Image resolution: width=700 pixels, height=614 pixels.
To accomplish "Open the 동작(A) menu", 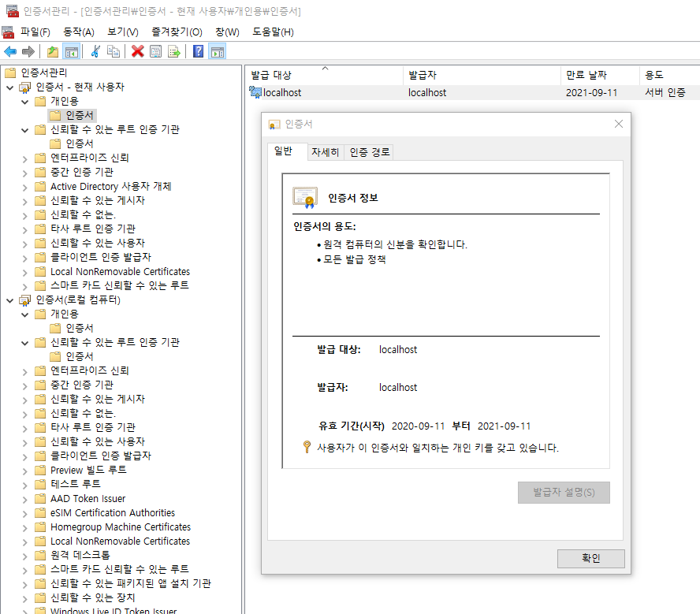I will pyautogui.click(x=78, y=32).
